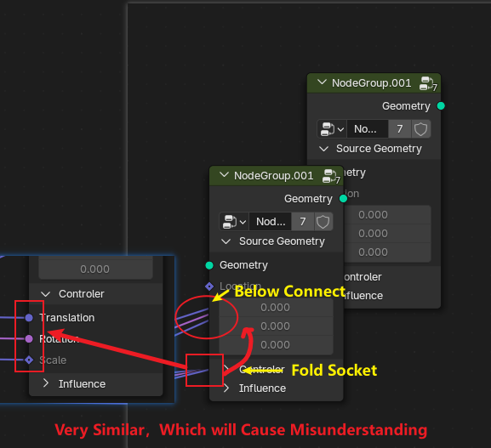Open node tree browse dropdown in back node
This screenshot has height=448, width=491.
tap(332, 129)
